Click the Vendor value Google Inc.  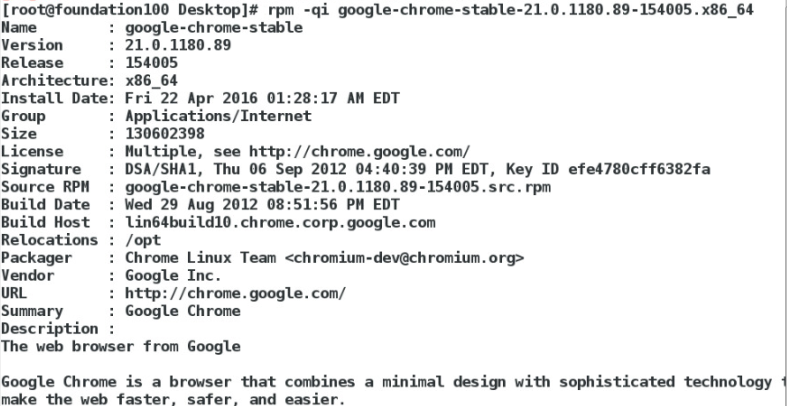(x=173, y=276)
